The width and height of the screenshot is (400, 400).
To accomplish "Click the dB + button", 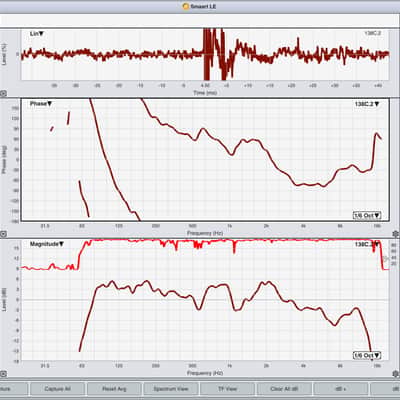I will (341, 389).
